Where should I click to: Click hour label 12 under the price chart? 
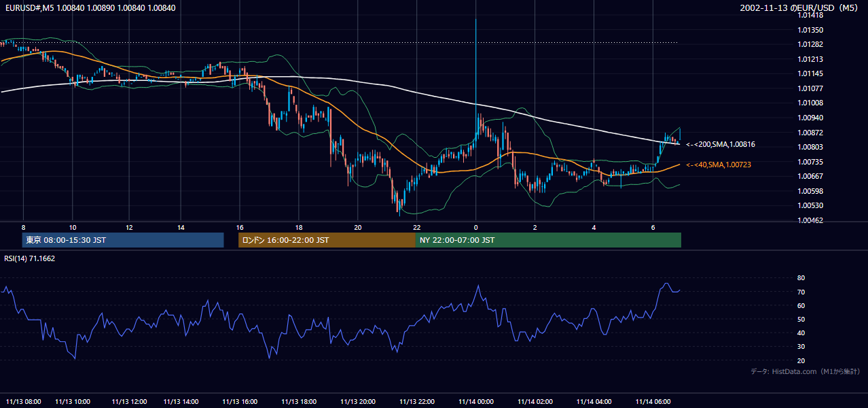click(129, 227)
